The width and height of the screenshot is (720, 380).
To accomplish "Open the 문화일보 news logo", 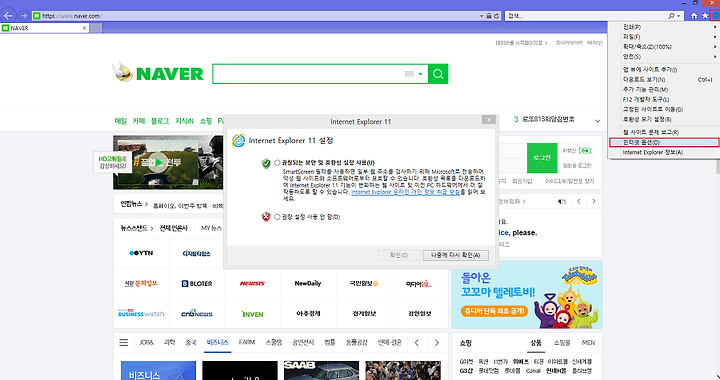I will (141, 284).
